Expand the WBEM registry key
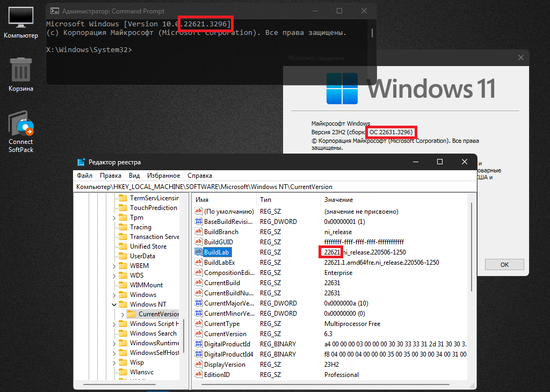Image resolution: width=550 pixels, height=392 pixels. coord(114,266)
